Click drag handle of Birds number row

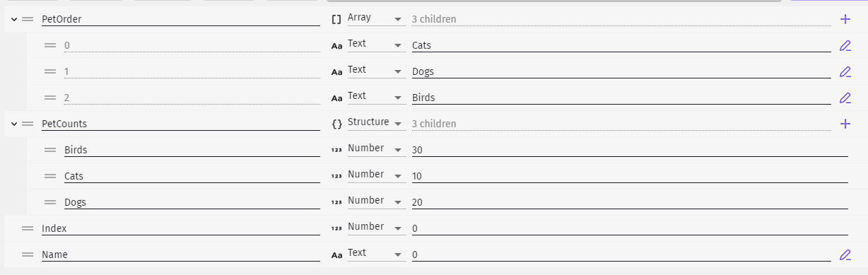[x=50, y=150]
